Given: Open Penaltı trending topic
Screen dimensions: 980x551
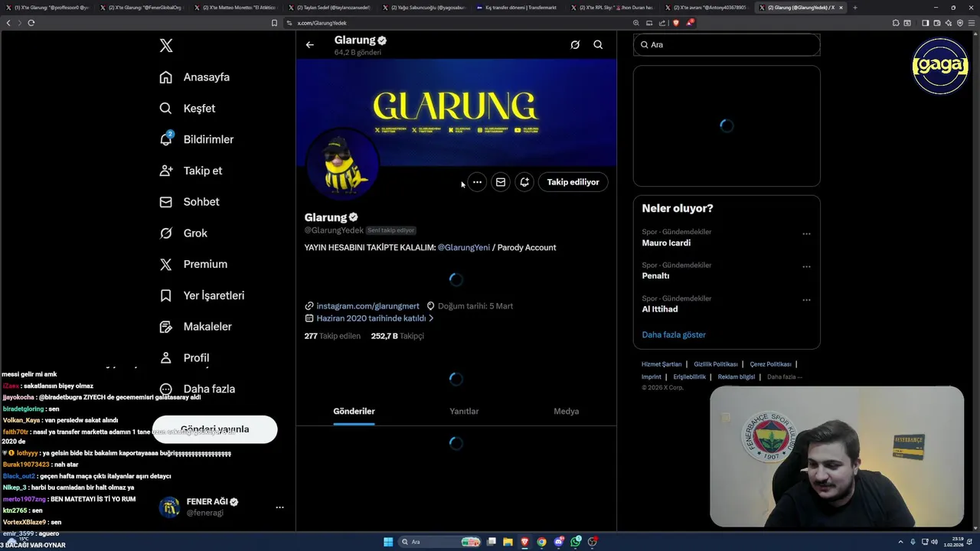Looking at the screenshot, I should click(x=655, y=275).
